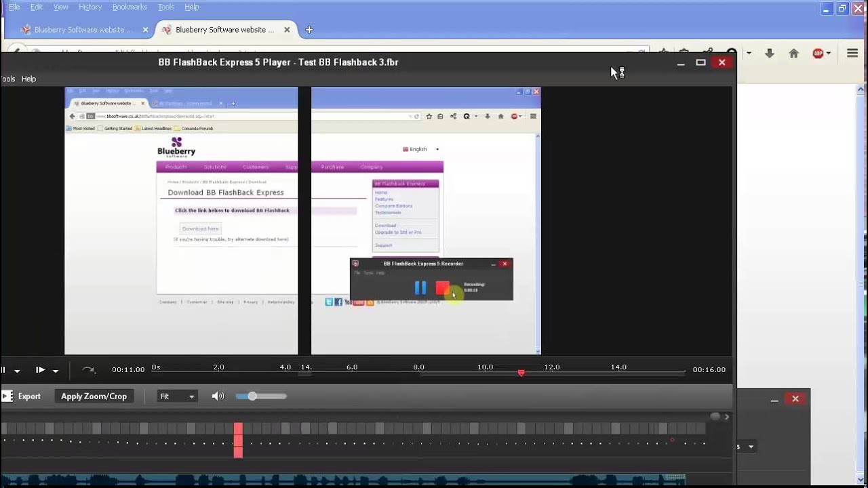This screenshot has height=488, width=868.
Task: Open the Firefox Tools menu
Action: pyautogui.click(x=166, y=7)
